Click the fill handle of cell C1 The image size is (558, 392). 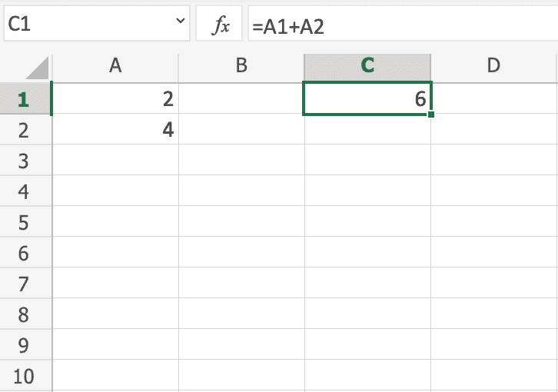(431, 115)
